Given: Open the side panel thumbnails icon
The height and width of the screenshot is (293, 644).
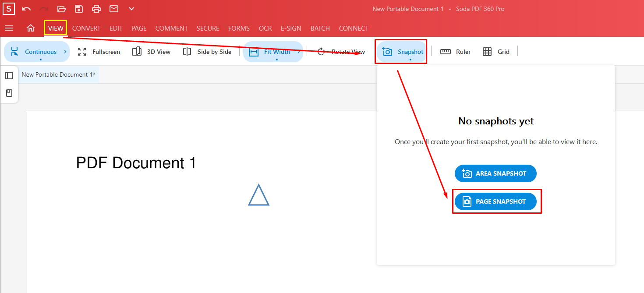Looking at the screenshot, I should 9,76.
